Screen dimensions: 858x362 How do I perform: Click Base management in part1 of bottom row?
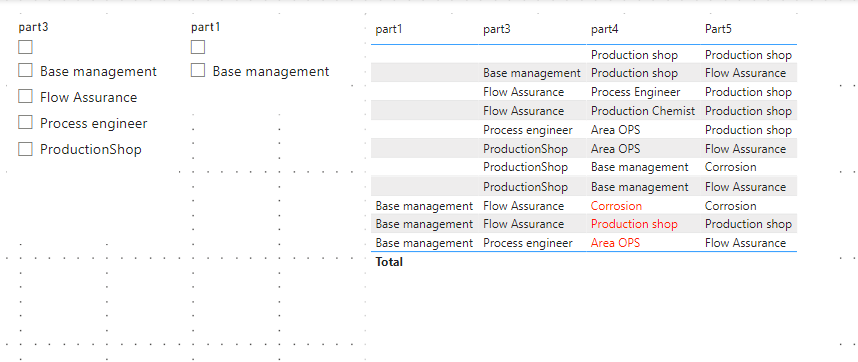424,243
